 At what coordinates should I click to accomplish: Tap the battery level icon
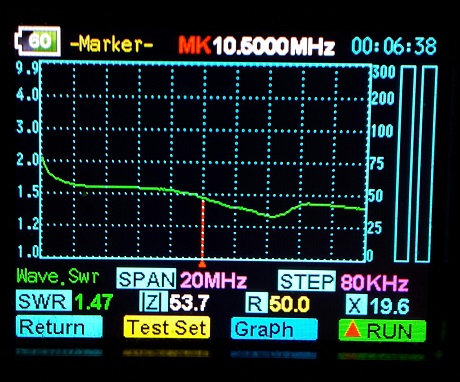pos(38,41)
